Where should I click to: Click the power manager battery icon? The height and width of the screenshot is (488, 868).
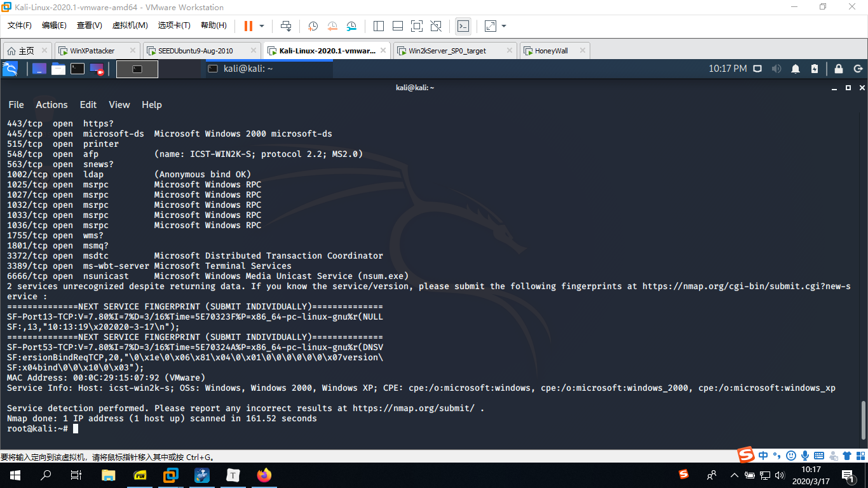coord(815,69)
